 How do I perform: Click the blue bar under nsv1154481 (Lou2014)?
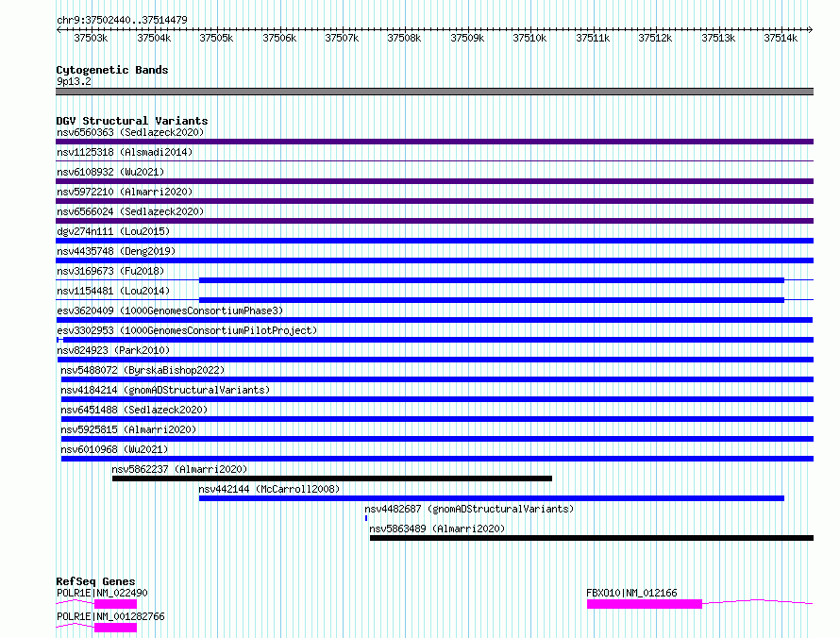(x=491, y=300)
